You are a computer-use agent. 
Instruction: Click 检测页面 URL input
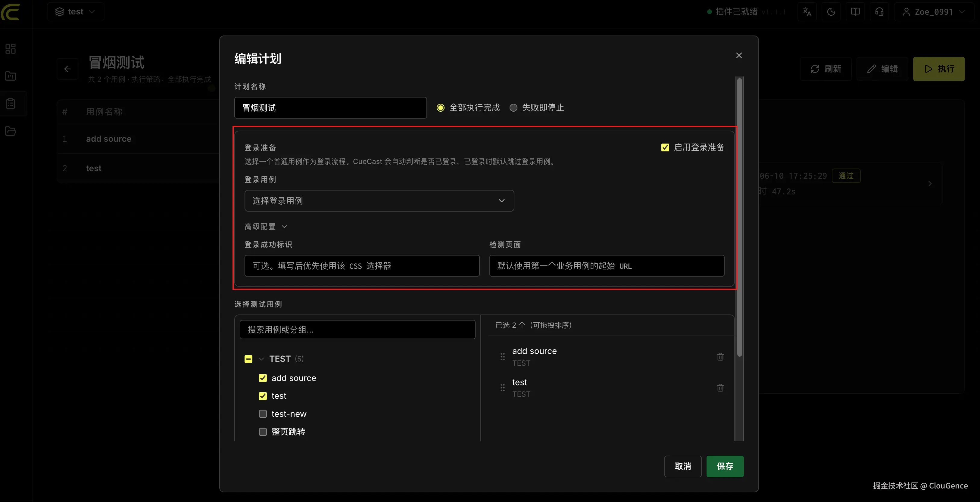coord(607,266)
